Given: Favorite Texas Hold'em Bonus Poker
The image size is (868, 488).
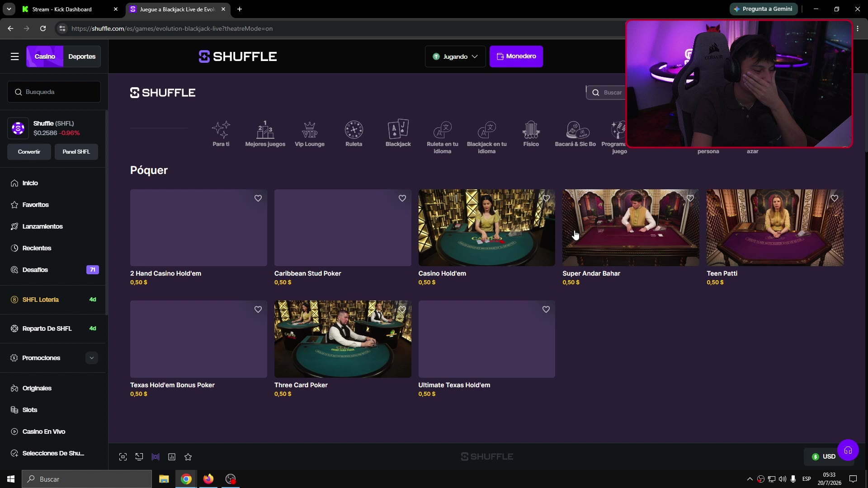Looking at the screenshot, I should click(258, 310).
